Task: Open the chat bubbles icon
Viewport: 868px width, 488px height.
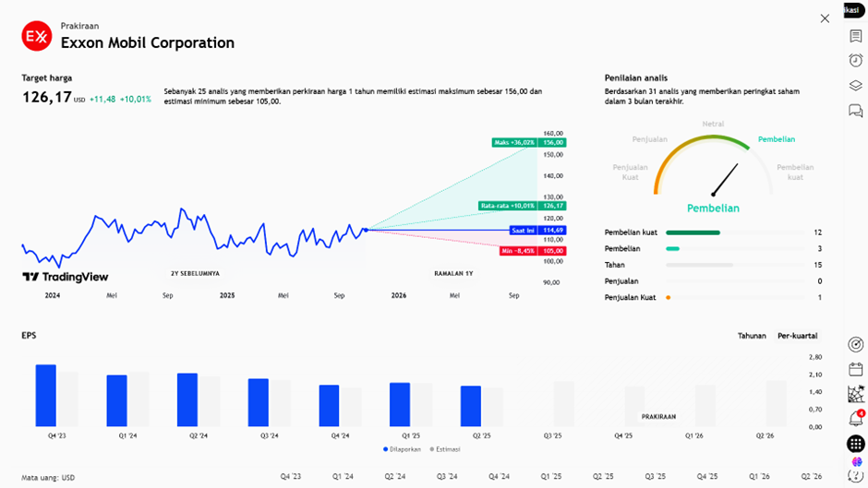Action: click(x=855, y=111)
